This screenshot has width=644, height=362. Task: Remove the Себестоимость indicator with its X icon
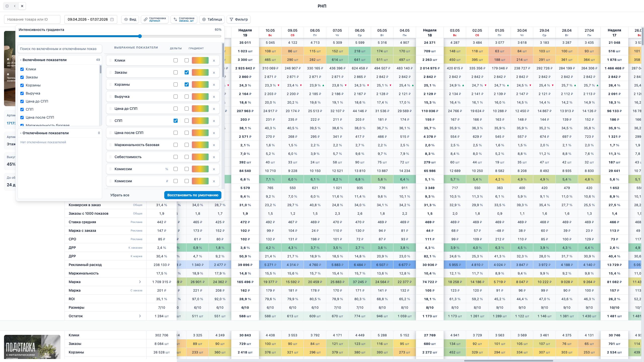pos(214,157)
